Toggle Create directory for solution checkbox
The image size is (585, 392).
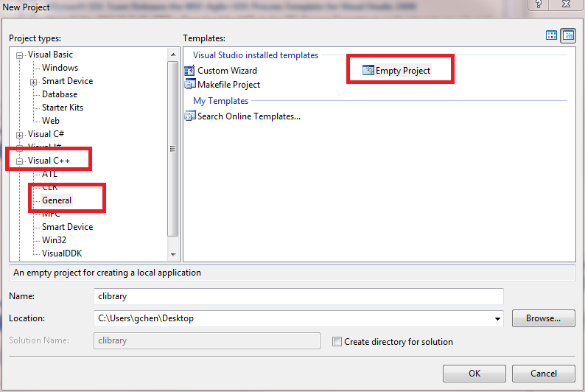[x=337, y=341]
